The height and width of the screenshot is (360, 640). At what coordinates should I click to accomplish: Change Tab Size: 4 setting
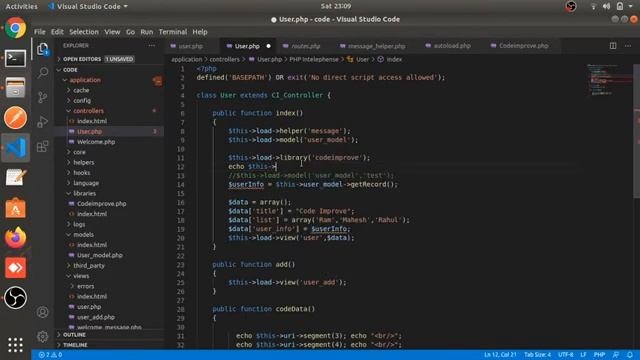click(x=537, y=355)
